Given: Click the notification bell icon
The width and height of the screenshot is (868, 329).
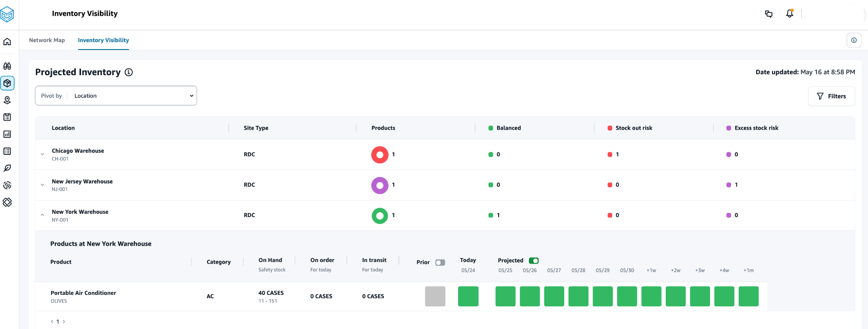Looking at the screenshot, I should click(790, 14).
